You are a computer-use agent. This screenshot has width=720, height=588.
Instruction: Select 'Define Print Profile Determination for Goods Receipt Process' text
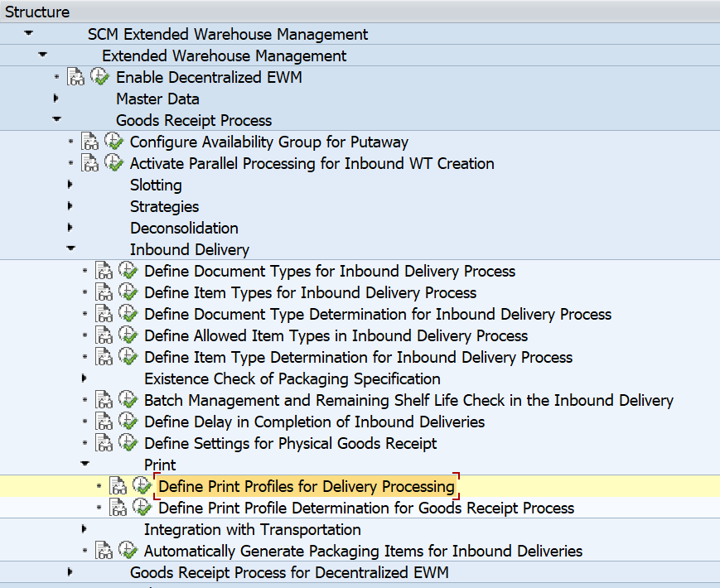pos(366,508)
